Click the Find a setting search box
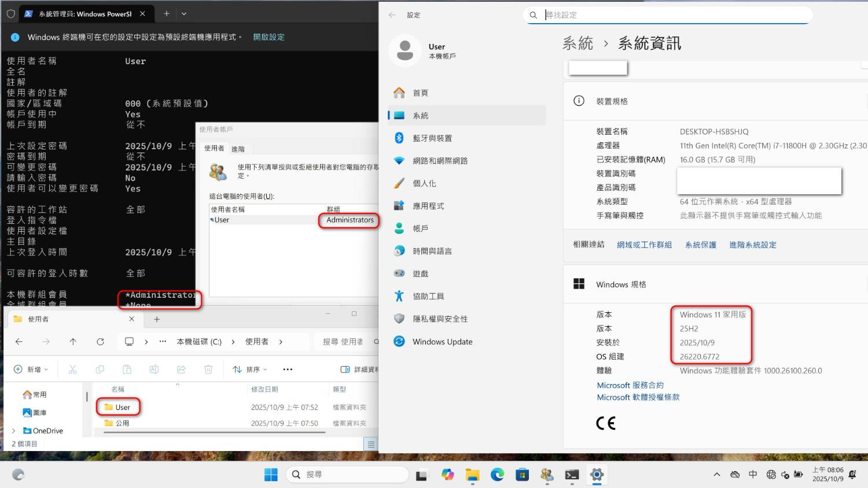The width and height of the screenshot is (868, 488). pyautogui.click(x=671, y=15)
